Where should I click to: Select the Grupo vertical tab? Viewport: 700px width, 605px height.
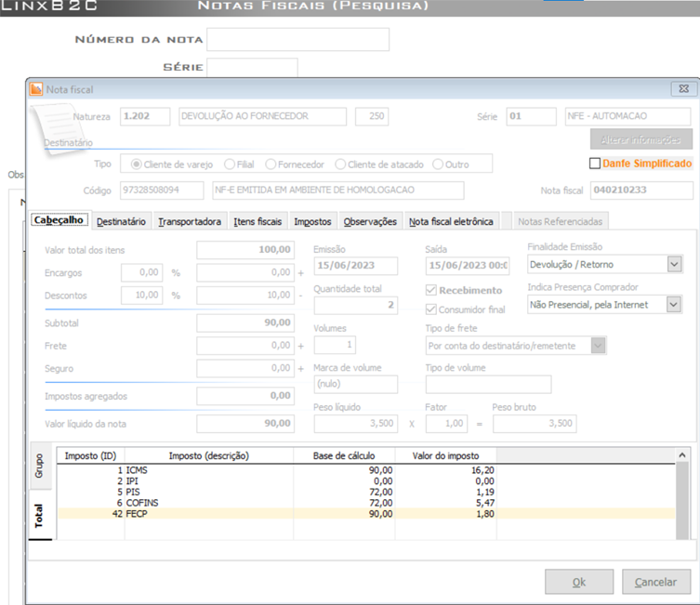[40, 466]
